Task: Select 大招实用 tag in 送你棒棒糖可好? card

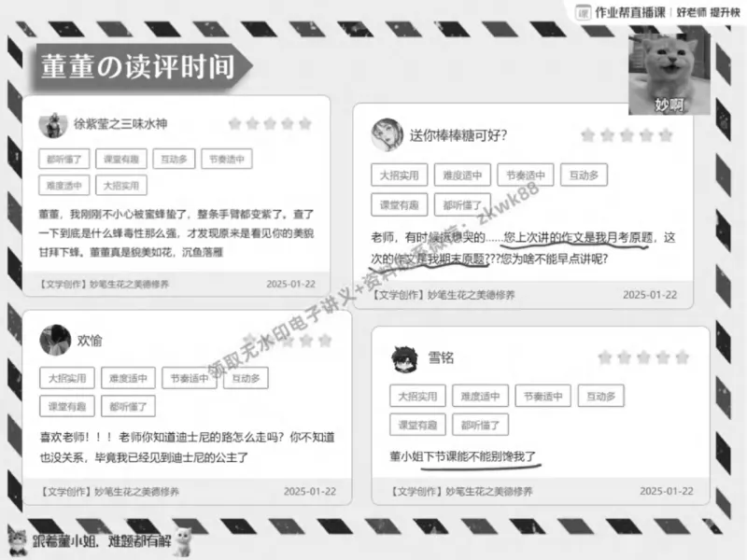Action: (400, 175)
